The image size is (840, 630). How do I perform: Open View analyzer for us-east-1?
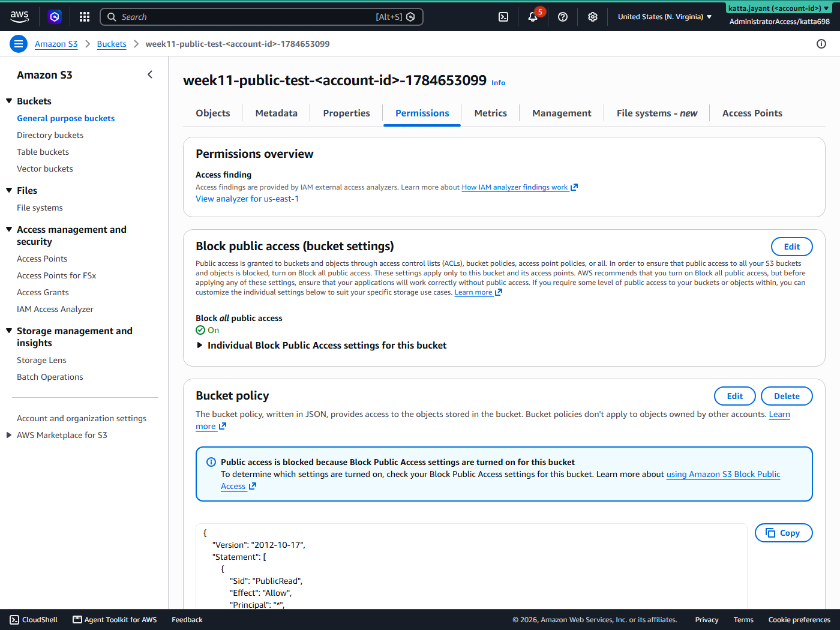(247, 199)
